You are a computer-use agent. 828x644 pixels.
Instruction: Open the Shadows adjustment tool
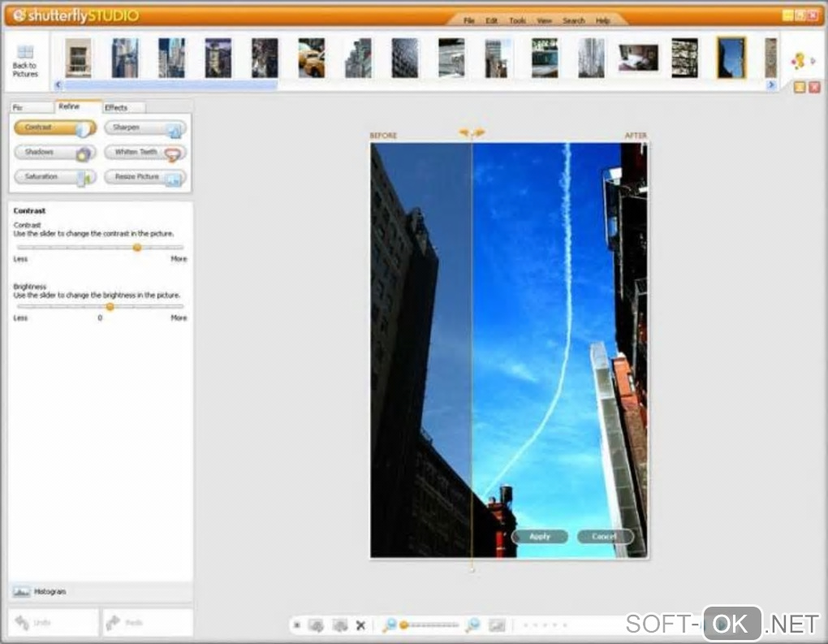pos(55,153)
